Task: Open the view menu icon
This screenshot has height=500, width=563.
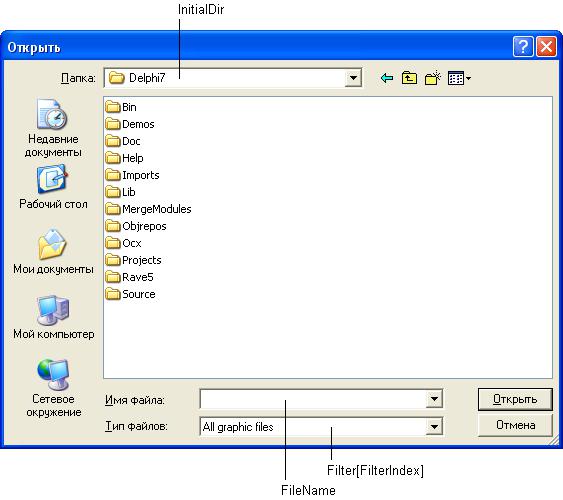Action: click(x=459, y=78)
